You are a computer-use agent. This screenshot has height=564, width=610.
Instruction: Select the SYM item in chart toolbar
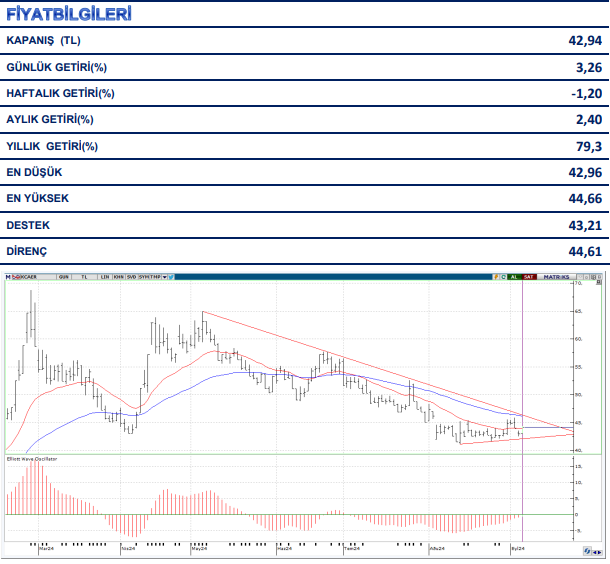click(x=144, y=276)
